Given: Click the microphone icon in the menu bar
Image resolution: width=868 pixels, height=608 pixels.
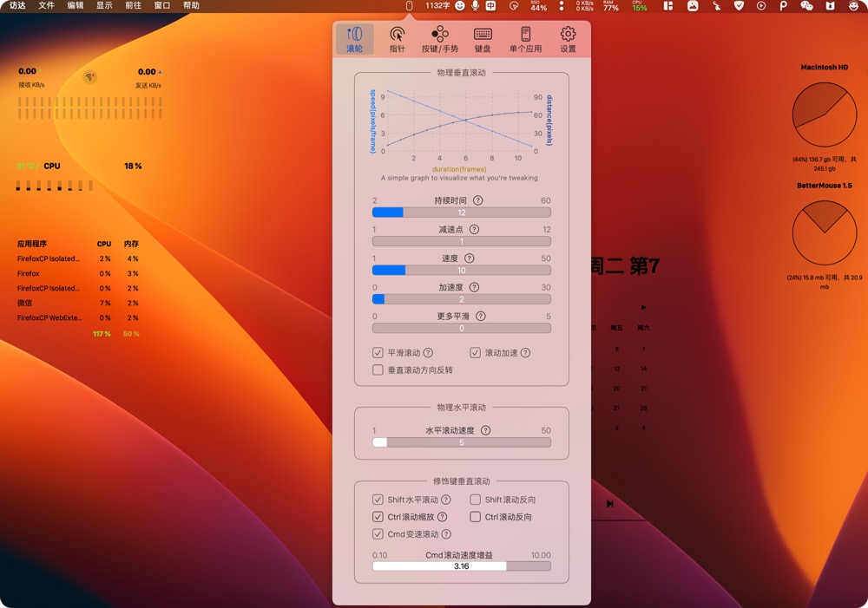Looking at the screenshot, I should point(476,6).
